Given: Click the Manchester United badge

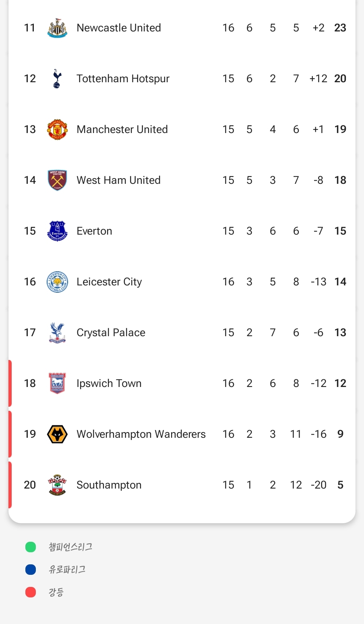Looking at the screenshot, I should click(57, 129).
